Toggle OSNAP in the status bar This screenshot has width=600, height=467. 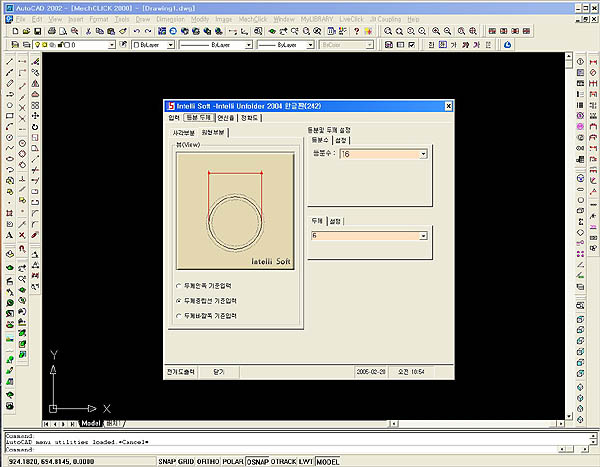coord(257,462)
